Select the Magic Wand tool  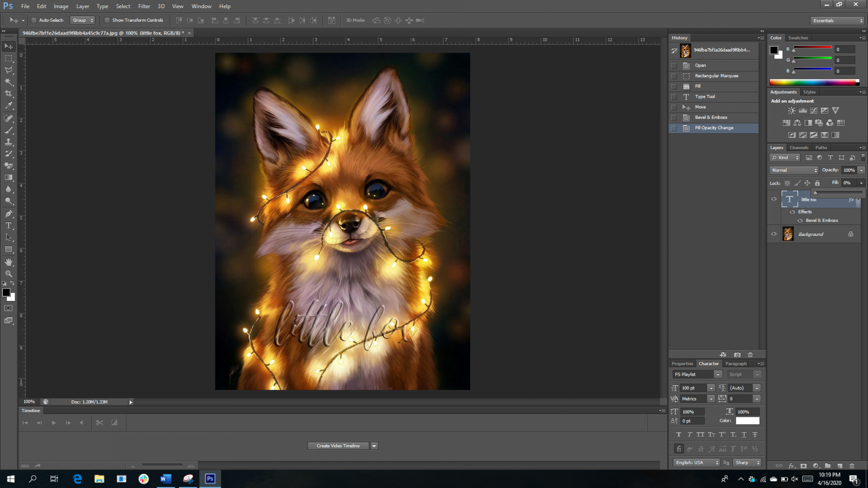coord(9,82)
